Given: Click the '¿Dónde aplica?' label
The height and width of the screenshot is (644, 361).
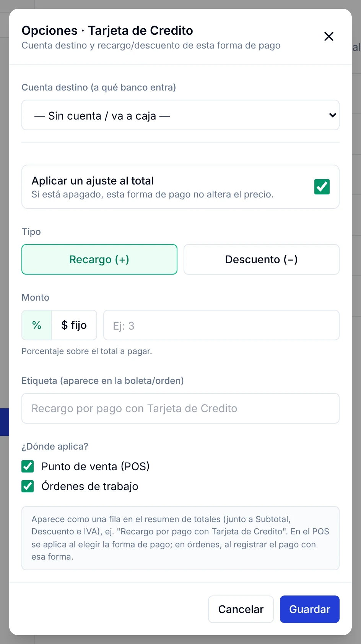Looking at the screenshot, I should coord(55,446).
